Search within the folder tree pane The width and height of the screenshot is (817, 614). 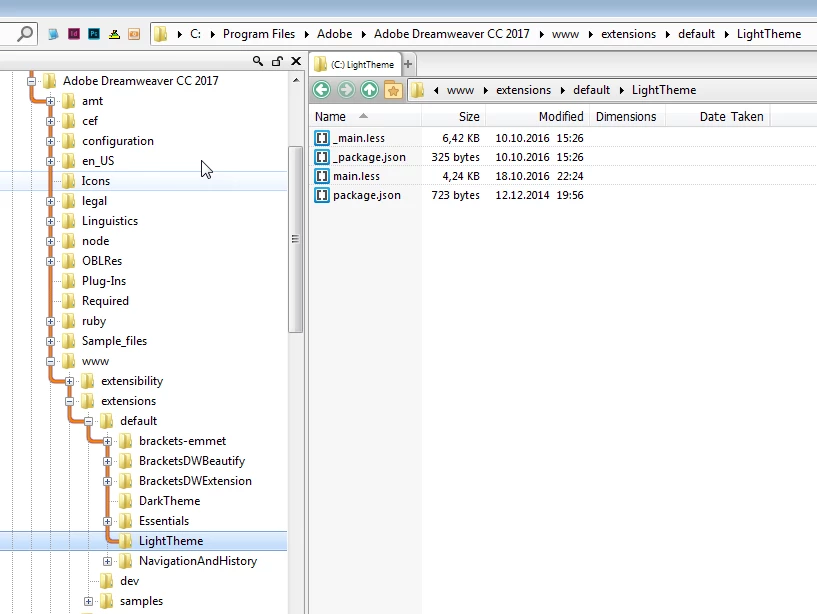[257, 61]
